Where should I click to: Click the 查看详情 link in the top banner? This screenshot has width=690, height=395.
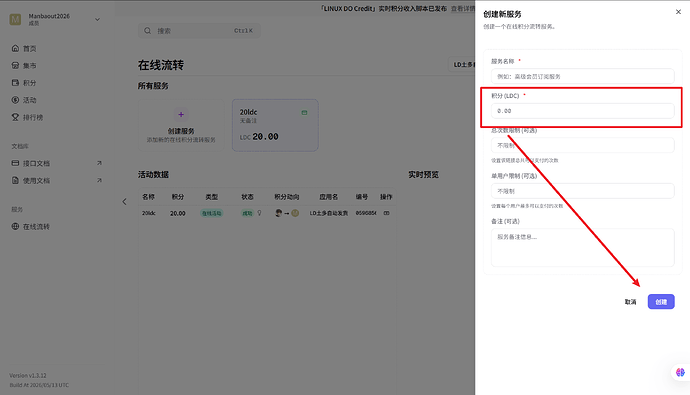[x=462, y=8]
